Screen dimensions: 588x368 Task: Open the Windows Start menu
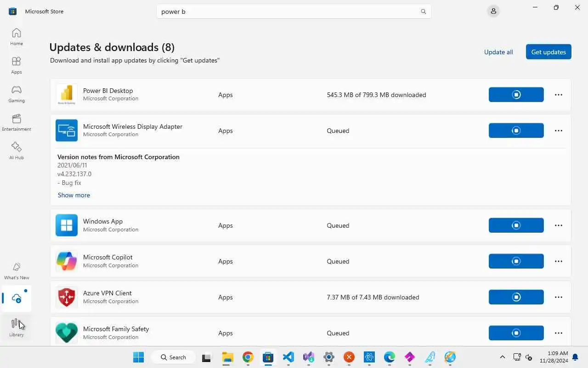[x=138, y=357]
